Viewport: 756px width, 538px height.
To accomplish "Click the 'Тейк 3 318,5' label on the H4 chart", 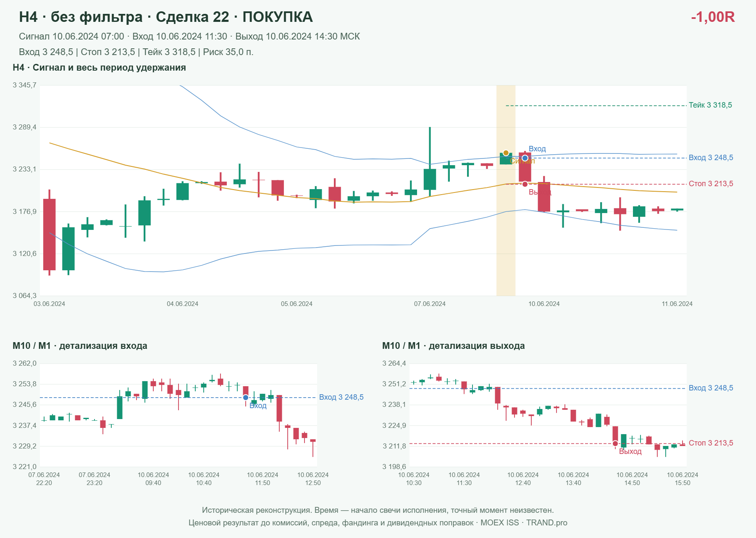I will 710,105.
